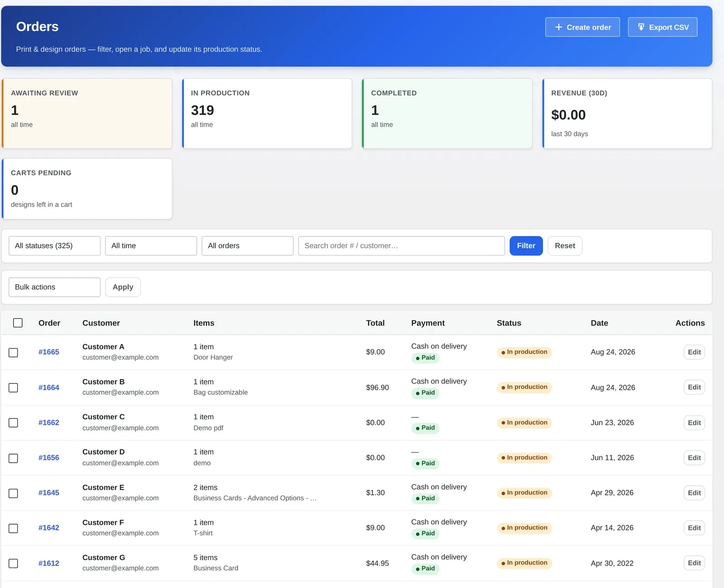Click the Revenue (30D) stat card

[x=627, y=114]
